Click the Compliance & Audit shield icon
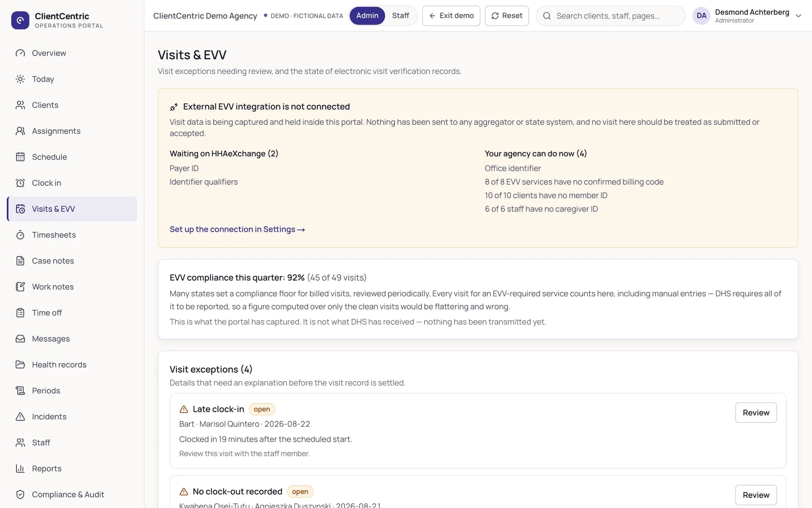 pyautogui.click(x=20, y=494)
